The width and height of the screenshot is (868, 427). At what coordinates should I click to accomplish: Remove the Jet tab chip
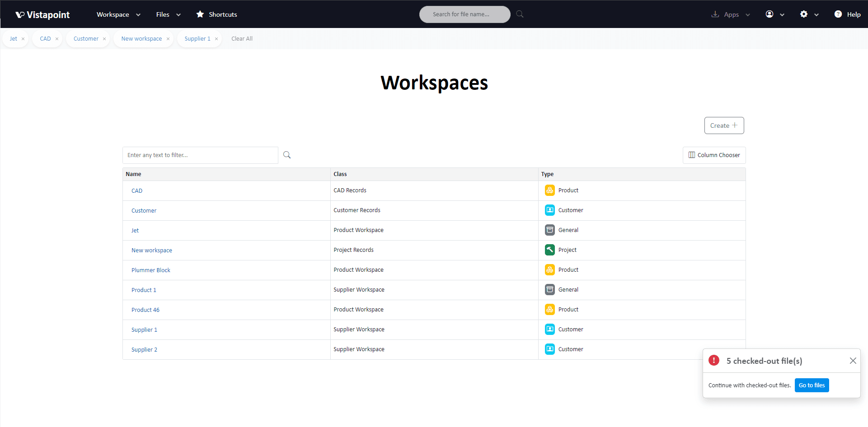point(23,39)
